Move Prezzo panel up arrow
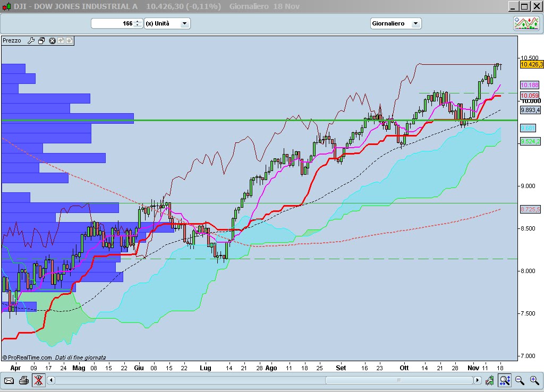544x392 pixels. [61, 40]
